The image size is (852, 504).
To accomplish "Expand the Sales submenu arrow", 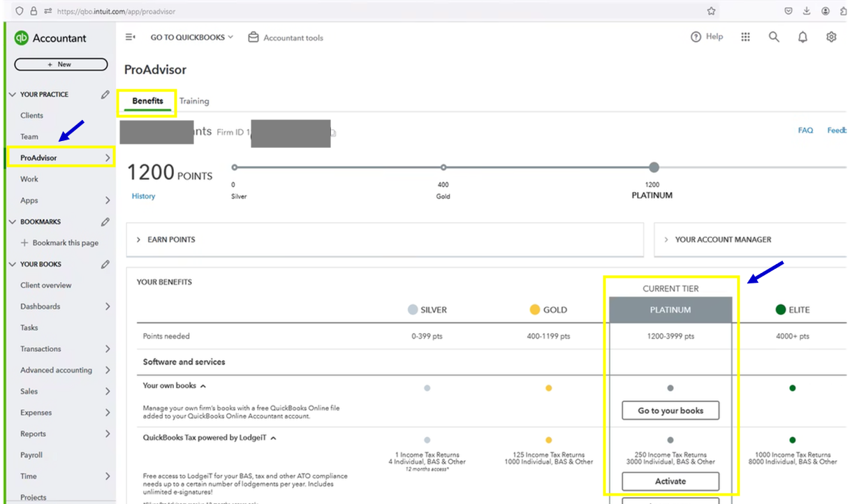I will (x=108, y=392).
